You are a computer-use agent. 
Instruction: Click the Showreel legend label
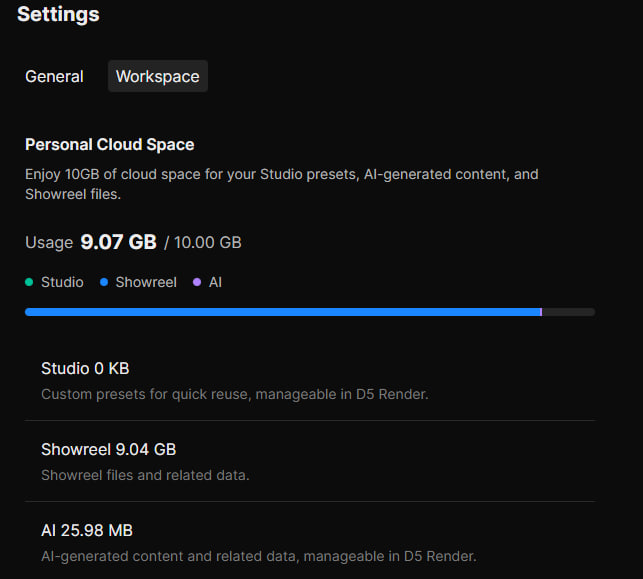point(146,282)
